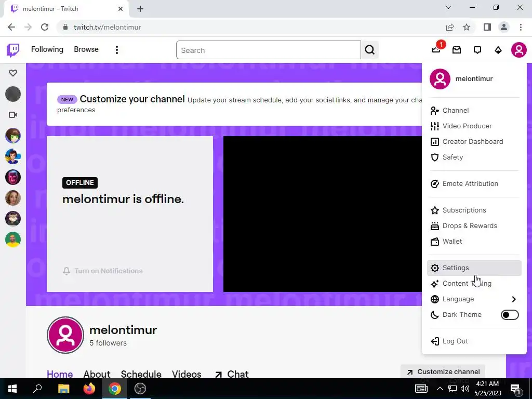Open sidebar channel with yellow shirt avatar

13,240
